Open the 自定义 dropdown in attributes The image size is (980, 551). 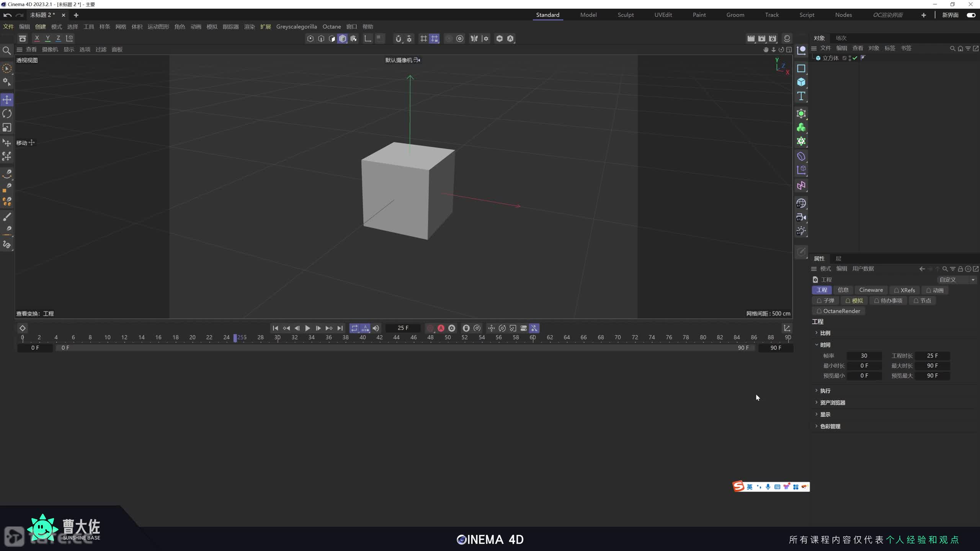point(957,280)
